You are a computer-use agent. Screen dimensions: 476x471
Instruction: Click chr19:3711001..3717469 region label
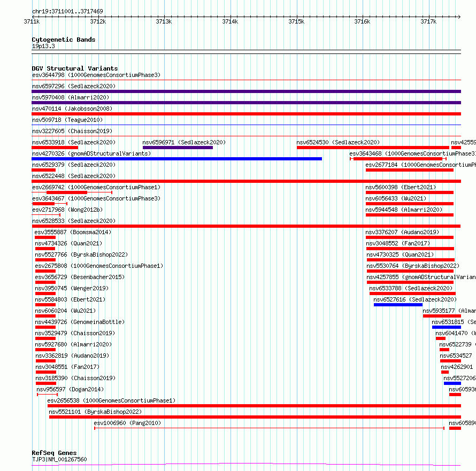[x=67, y=11]
